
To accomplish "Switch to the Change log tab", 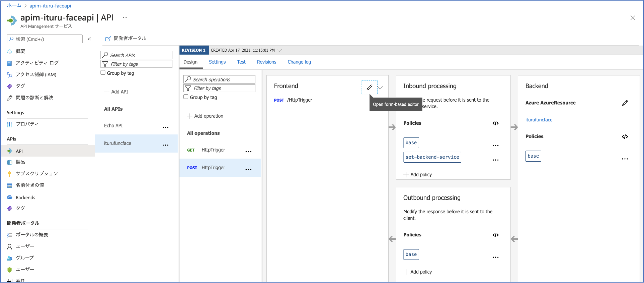I will 299,62.
